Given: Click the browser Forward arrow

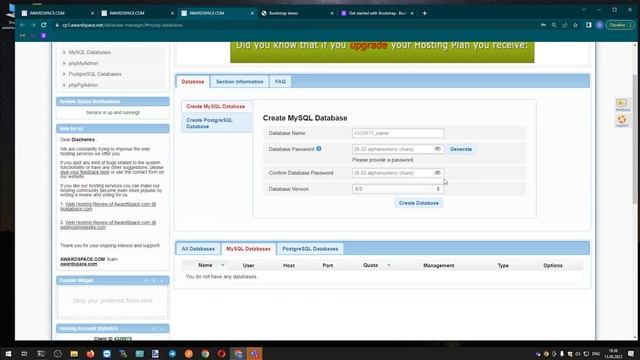Looking at the screenshot, I should 33,25.
